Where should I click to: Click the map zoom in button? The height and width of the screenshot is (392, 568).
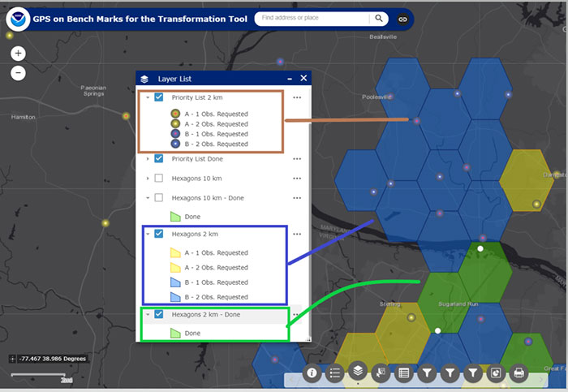pos(19,54)
